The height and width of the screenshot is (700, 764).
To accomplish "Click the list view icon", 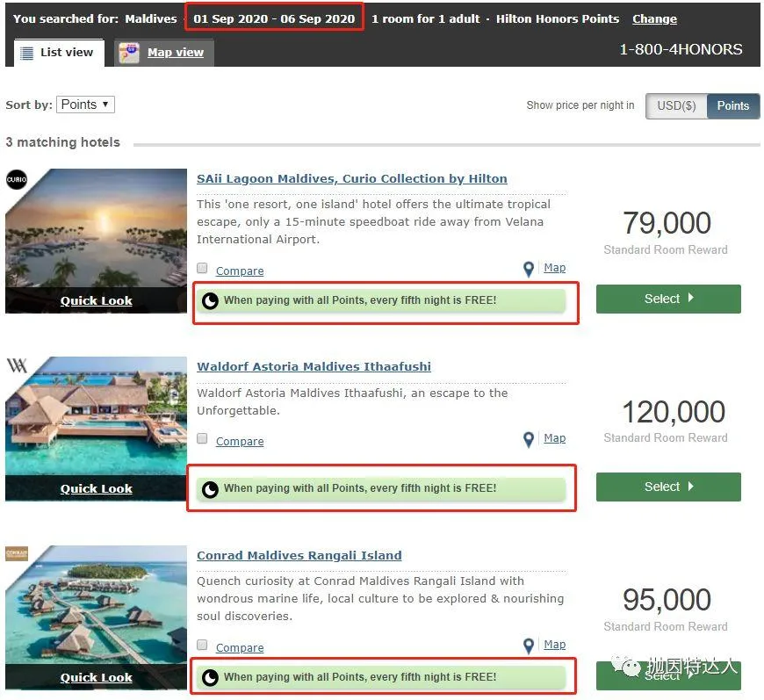I will pos(27,53).
